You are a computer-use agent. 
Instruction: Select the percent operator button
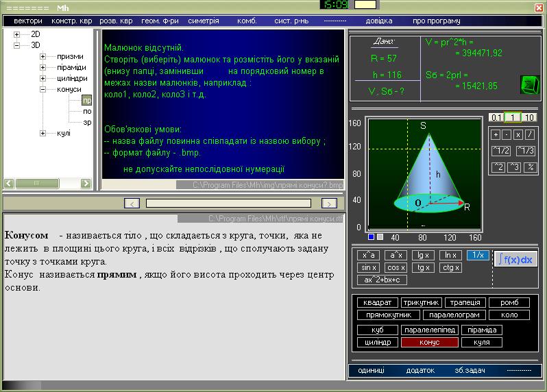tap(529, 167)
